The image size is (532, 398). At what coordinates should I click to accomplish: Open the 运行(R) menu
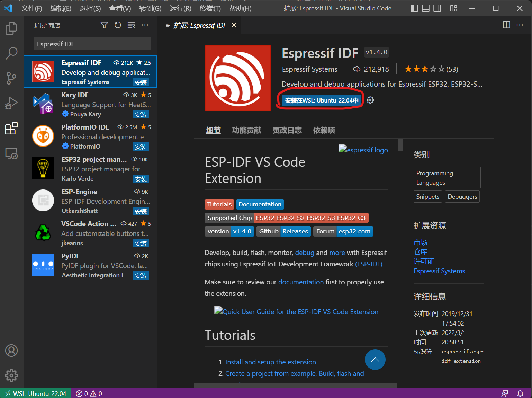point(180,8)
